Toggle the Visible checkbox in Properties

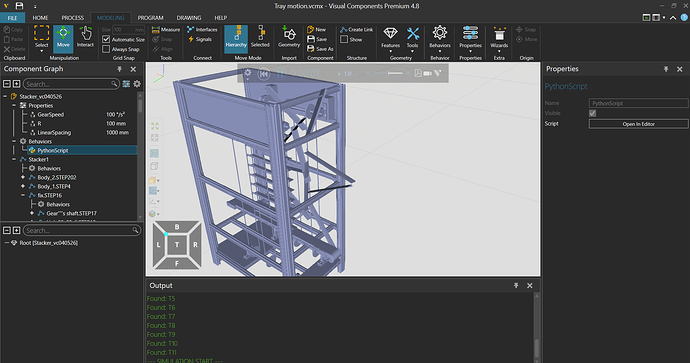[x=593, y=113]
